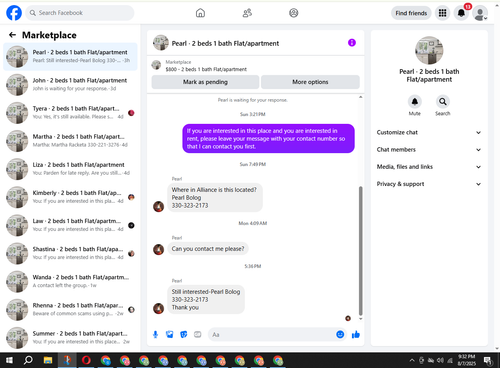Viewport: 500px width, 368px height.
Task: Choose a GIF from the GIF icon
Action: click(198, 334)
